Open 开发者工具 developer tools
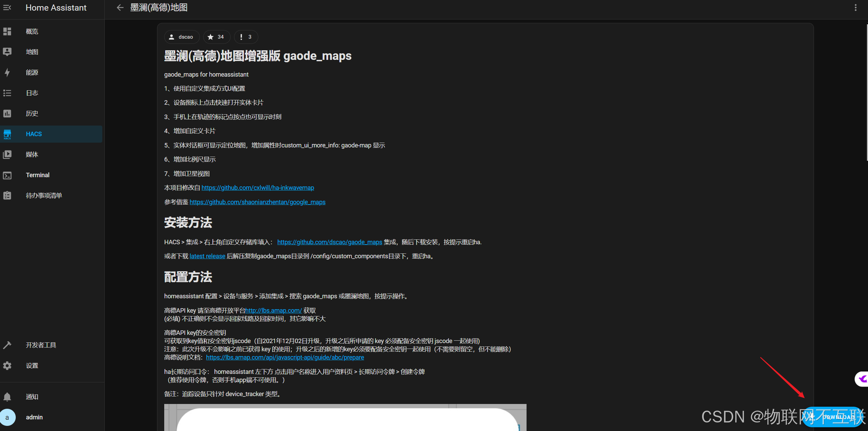The width and height of the screenshot is (868, 431). (x=41, y=345)
